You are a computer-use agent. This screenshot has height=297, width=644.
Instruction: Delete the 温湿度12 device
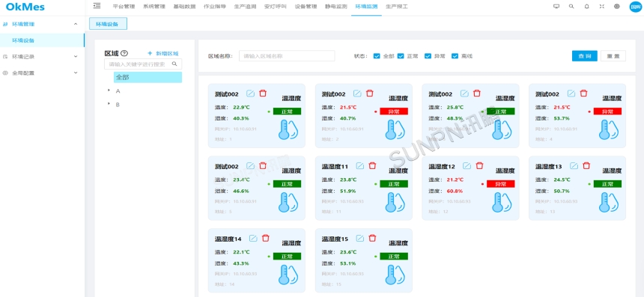tap(479, 166)
